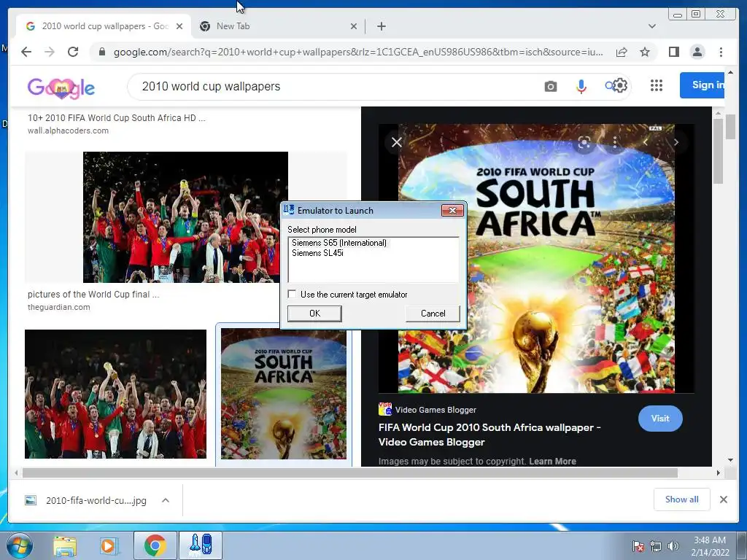Image resolution: width=747 pixels, height=560 pixels.
Task: Click the scroll right arrow of horizontal scrollbar
Action: point(719,472)
